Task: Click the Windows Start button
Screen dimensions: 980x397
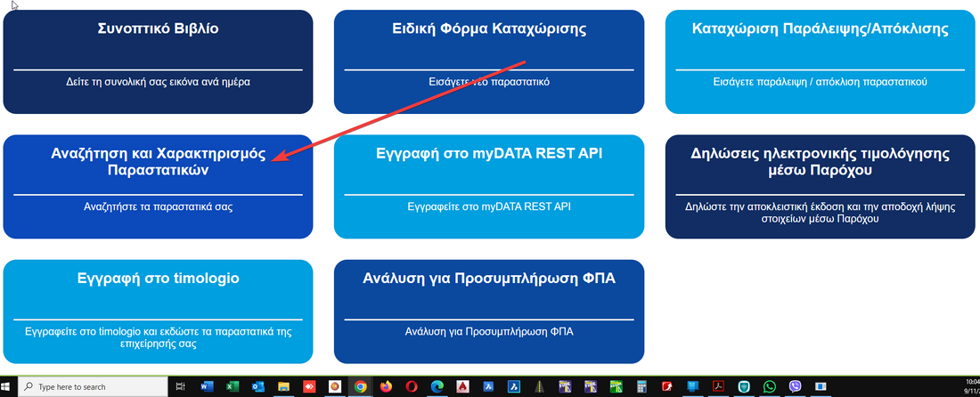Action: [9, 387]
